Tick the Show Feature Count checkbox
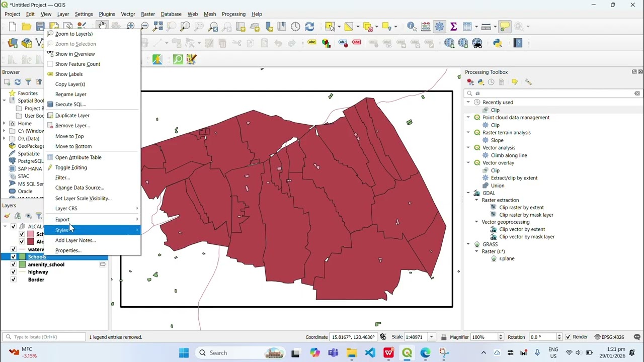 [x=50, y=64]
